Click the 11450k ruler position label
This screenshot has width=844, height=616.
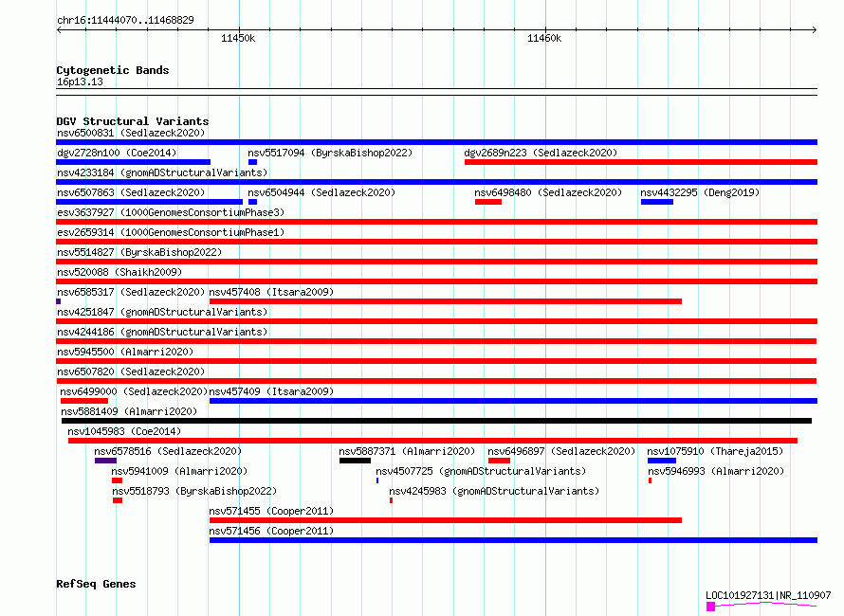238,38
